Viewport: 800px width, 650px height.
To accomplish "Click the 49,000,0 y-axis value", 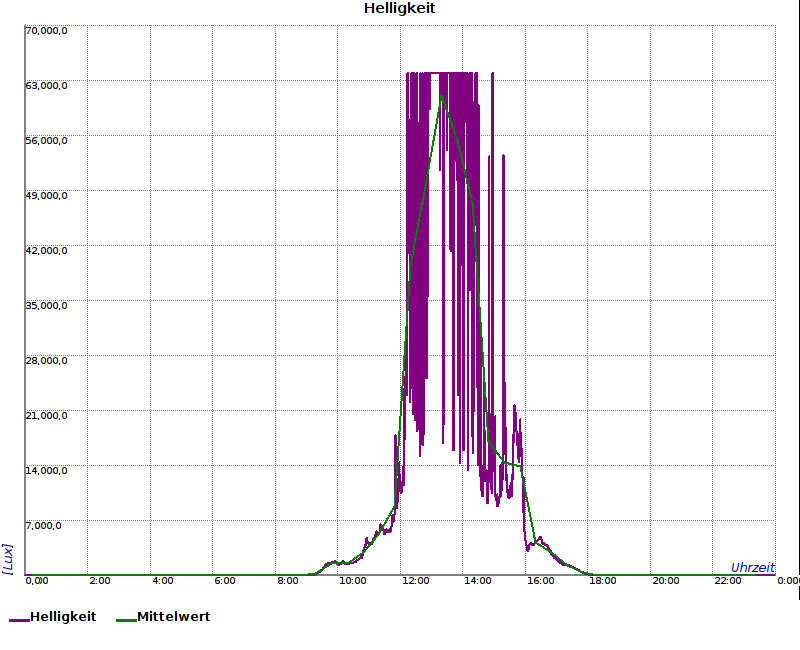I will (x=46, y=196).
